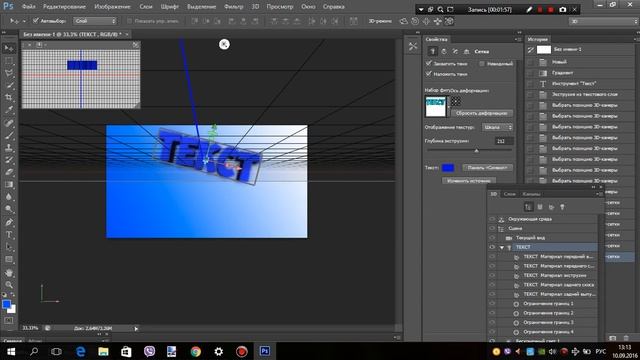Click the Deform icon in Properties panel

coord(444,51)
